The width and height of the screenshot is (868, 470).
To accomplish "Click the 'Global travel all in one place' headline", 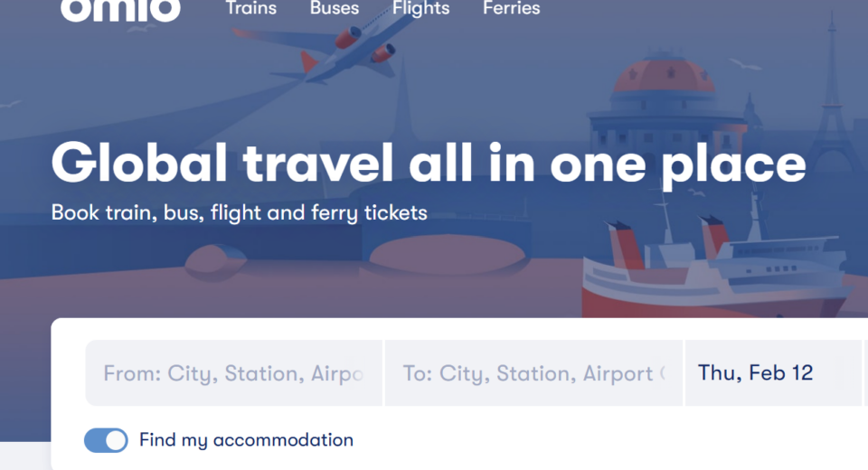I will click(x=428, y=163).
